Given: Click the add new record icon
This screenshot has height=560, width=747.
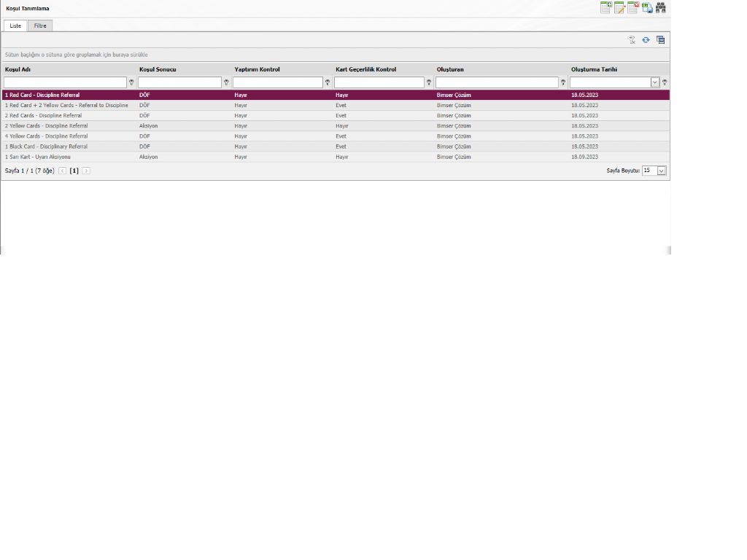Looking at the screenshot, I should point(606,7).
